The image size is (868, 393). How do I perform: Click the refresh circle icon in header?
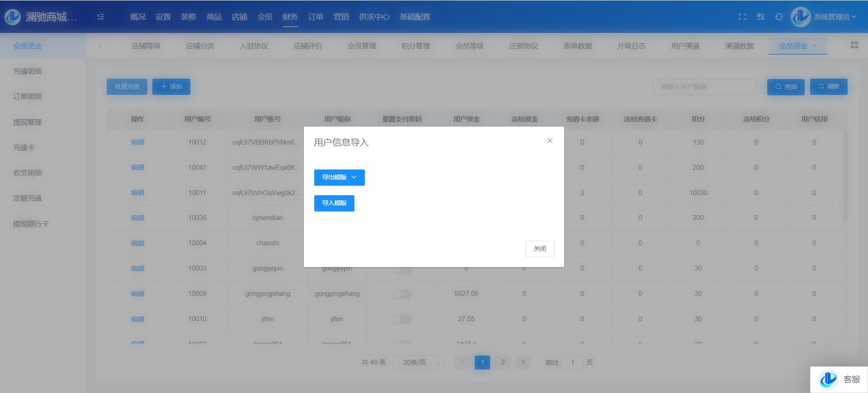click(779, 17)
